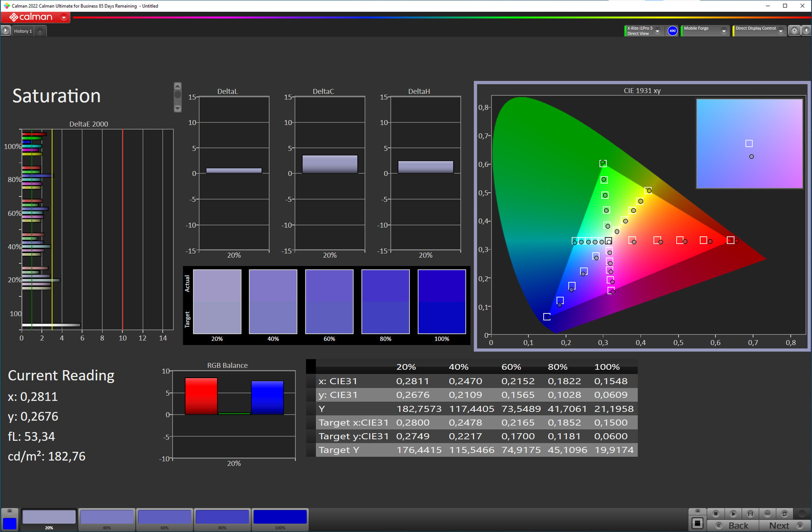
Task: Click play arrow beside History 1 tab
Action: click(x=5, y=31)
